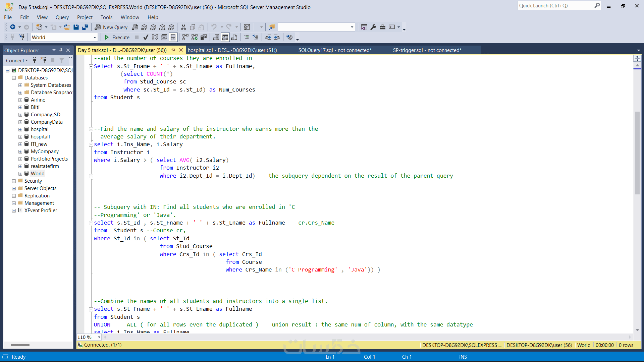This screenshot has width=644, height=362.
Task: Click the Cut scissors icon
Action: (183, 27)
